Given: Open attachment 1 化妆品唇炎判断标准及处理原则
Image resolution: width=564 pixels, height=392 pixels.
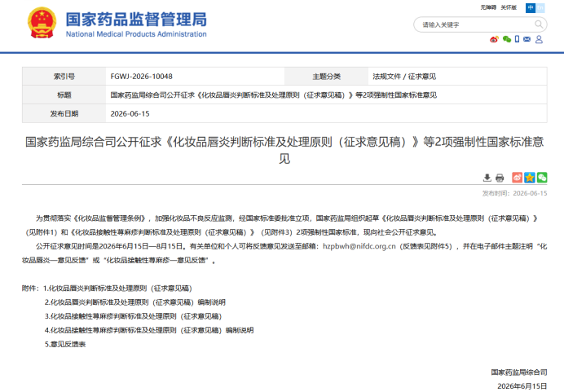Looking at the screenshot, I should (117, 288).
